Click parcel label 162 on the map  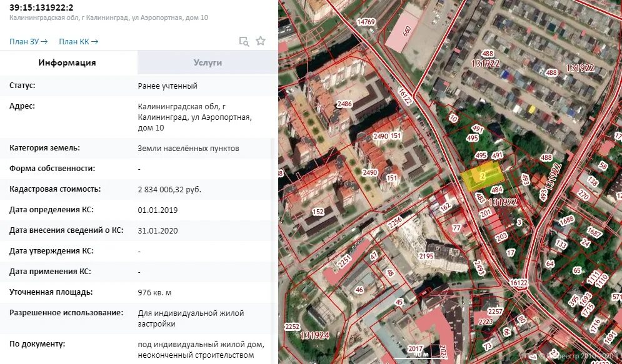click(445, 207)
